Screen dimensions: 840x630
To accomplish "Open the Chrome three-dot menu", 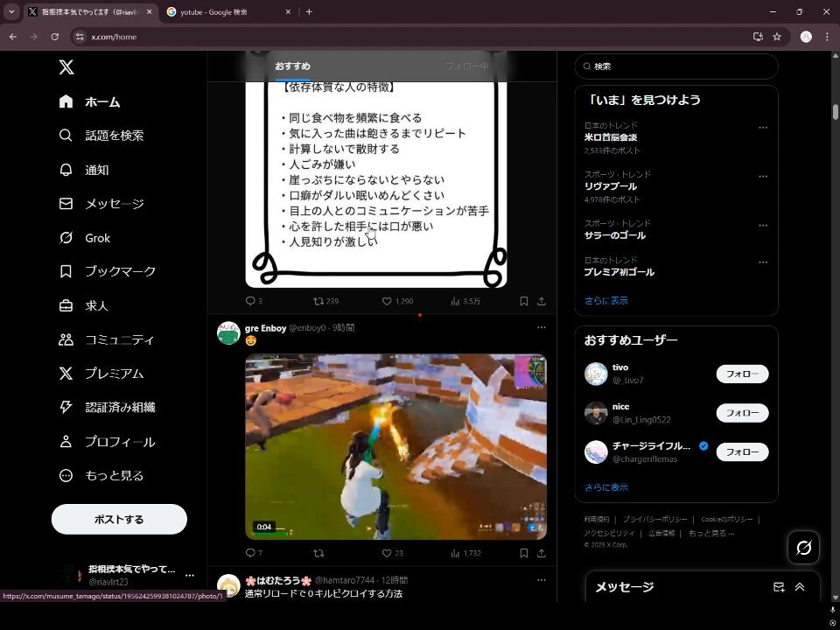I will [x=827, y=37].
